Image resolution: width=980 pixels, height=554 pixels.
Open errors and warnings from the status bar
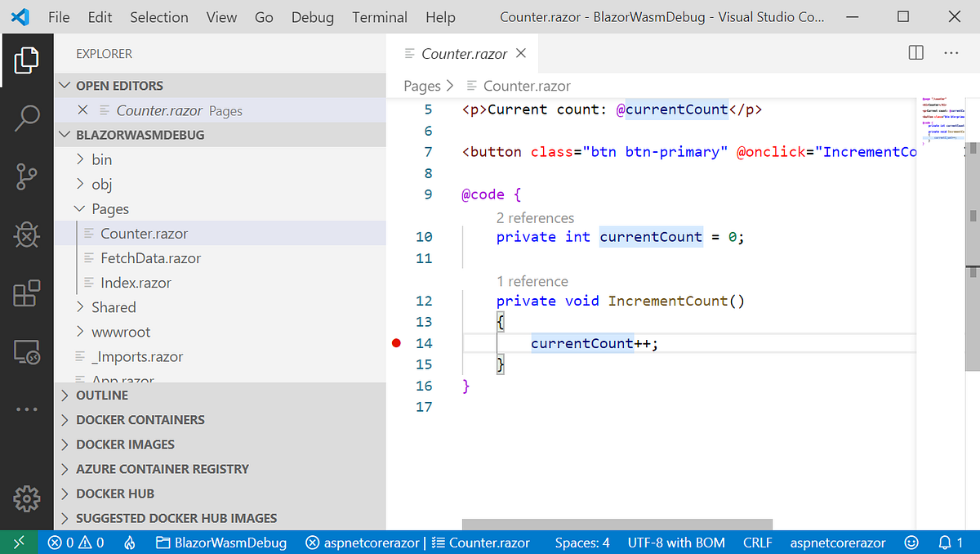(x=74, y=542)
